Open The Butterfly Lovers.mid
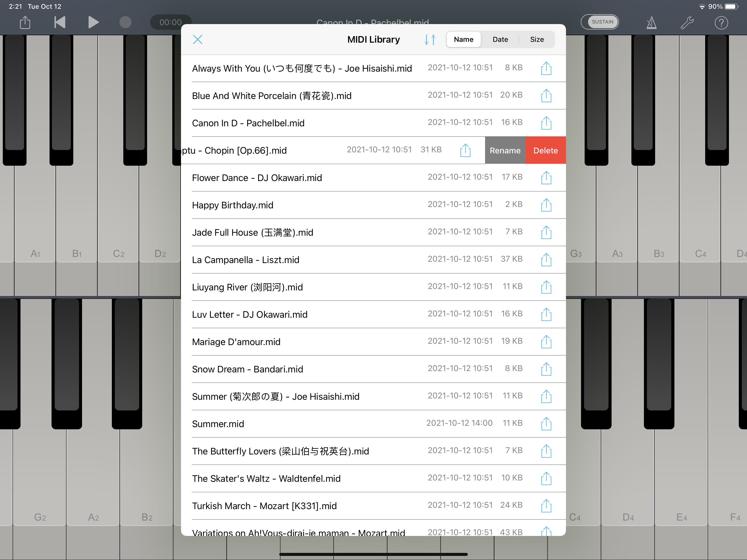The width and height of the screenshot is (747, 560). click(373, 451)
